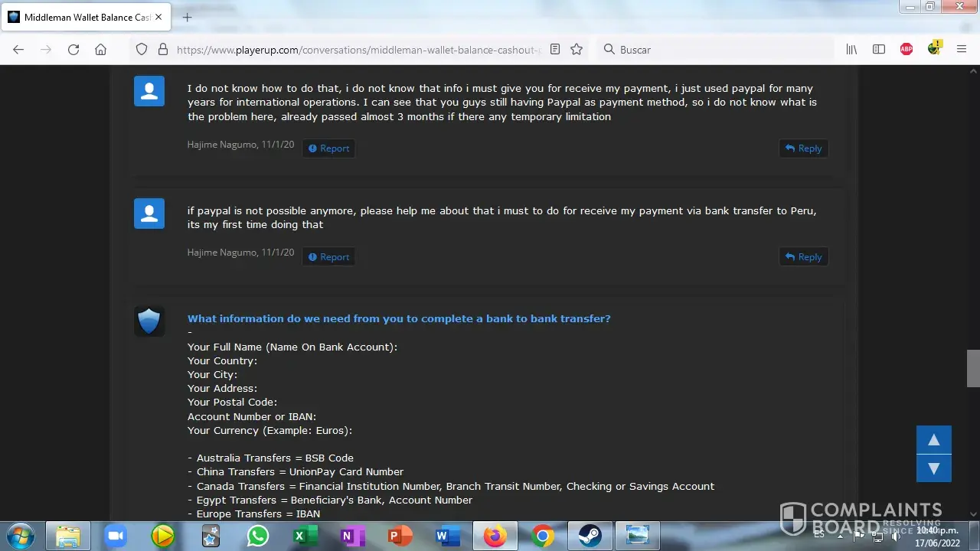Launch WhatsApp from the taskbar
Image resolution: width=980 pixels, height=551 pixels.
258,536
